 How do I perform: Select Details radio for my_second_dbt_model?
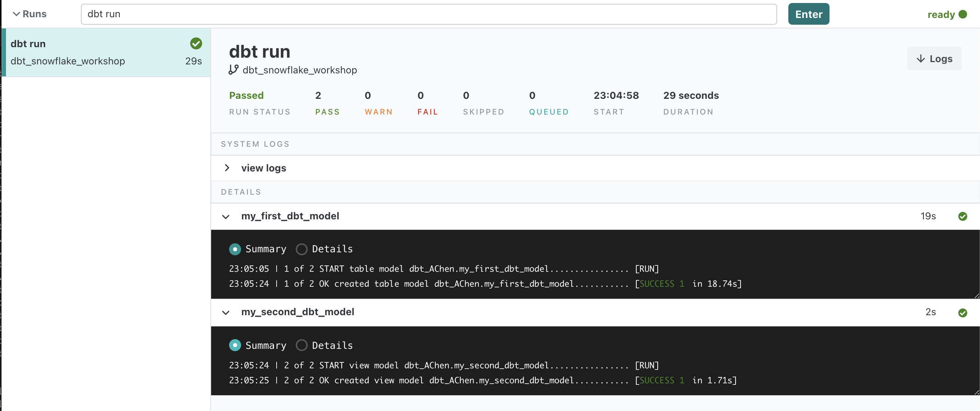tap(302, 345)
